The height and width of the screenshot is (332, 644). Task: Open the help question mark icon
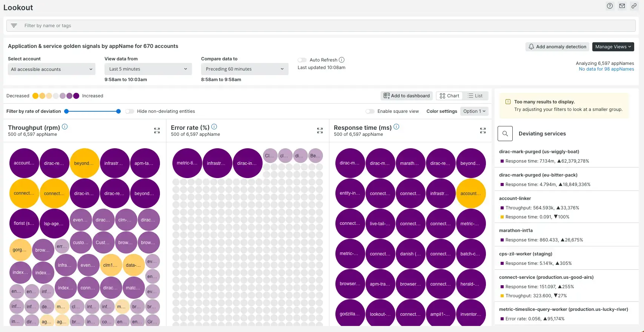(x=610, y=6)
